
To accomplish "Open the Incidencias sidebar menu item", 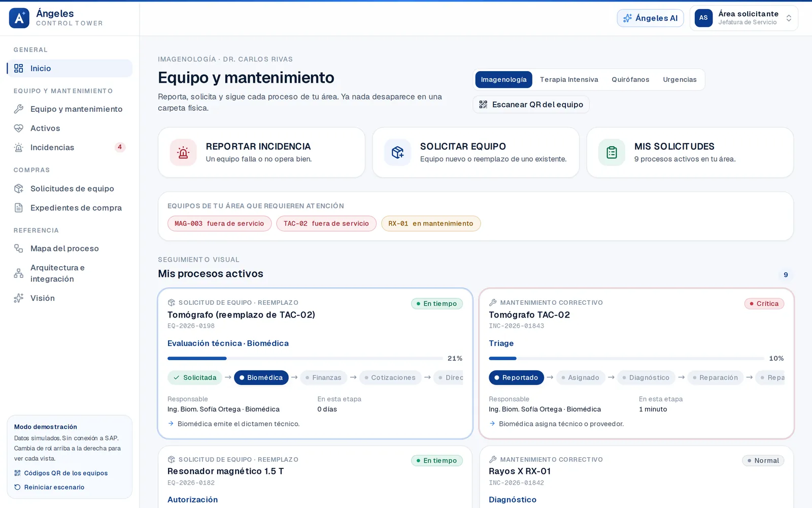I will click(x=70, y=148).
